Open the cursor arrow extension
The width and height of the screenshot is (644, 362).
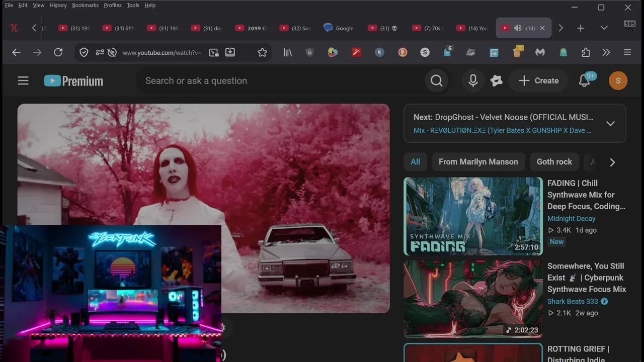pyautogui.click(x=379, y=52)
